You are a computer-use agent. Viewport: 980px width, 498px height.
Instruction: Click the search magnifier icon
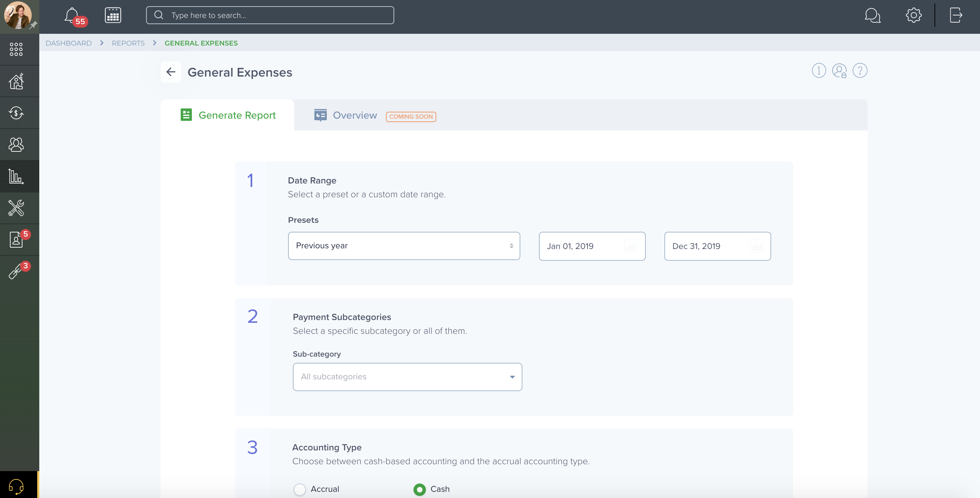point(159,15)
